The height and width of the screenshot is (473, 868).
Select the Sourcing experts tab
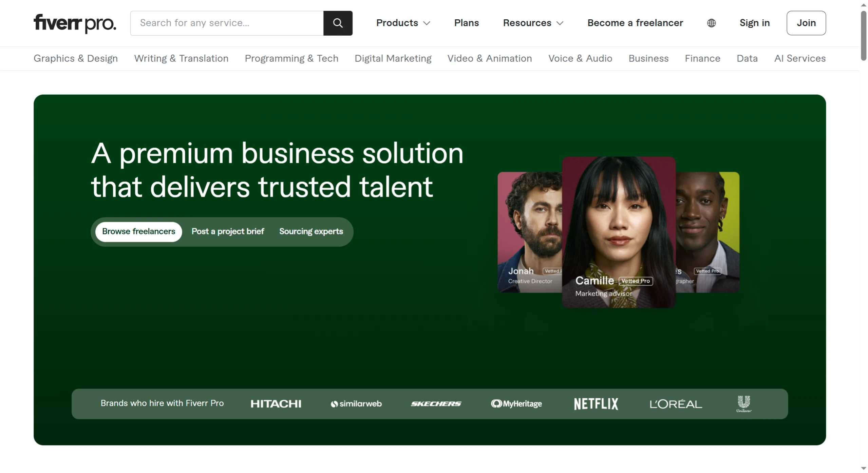(x=311, y=231)
